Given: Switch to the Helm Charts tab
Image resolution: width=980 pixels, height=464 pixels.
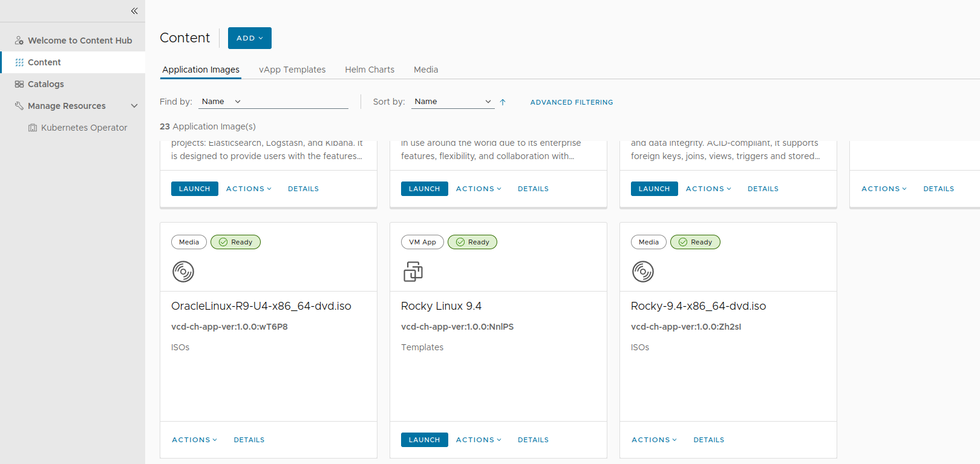Looking at the screenshot, I should pos(370,70).
